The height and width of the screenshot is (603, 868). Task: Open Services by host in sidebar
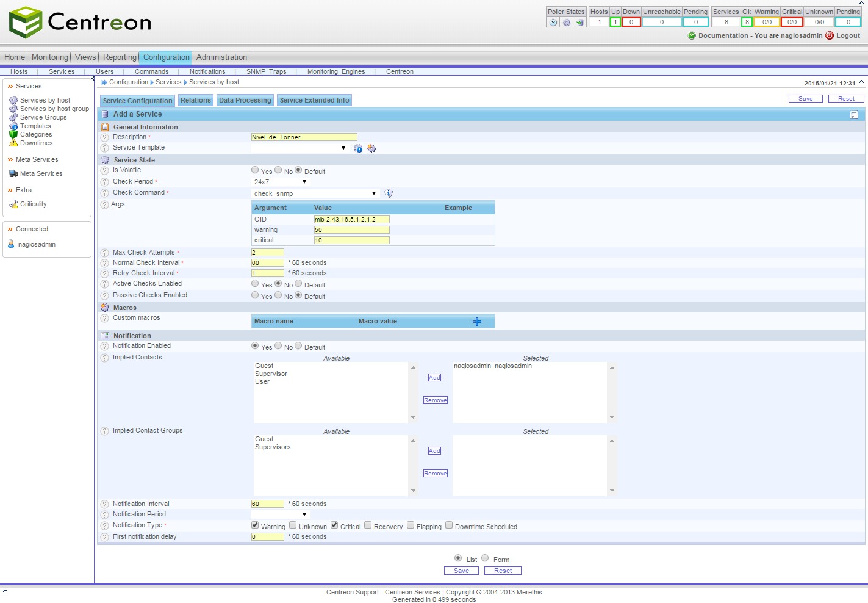click(x=45, y=100)
